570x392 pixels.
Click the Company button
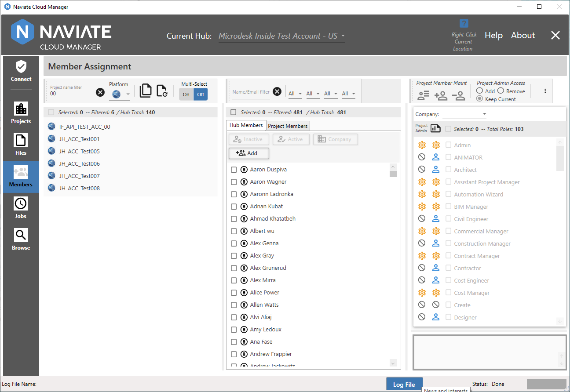[x=336, y=139]
